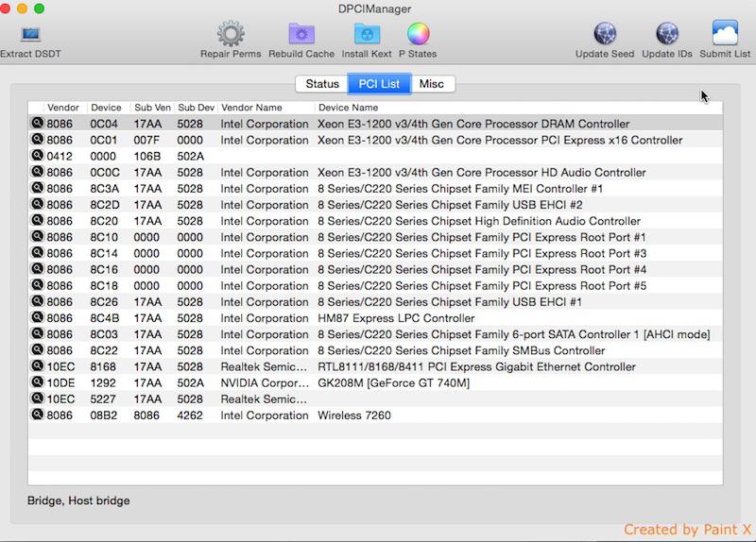Open the P States color wheel icon
This screenshot has width=756, height=542.
pos(417,35)
